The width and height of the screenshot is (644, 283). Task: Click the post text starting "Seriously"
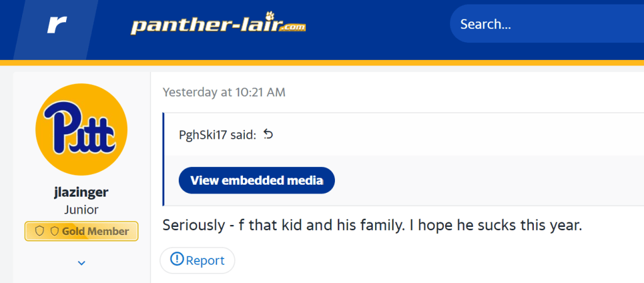371,225
